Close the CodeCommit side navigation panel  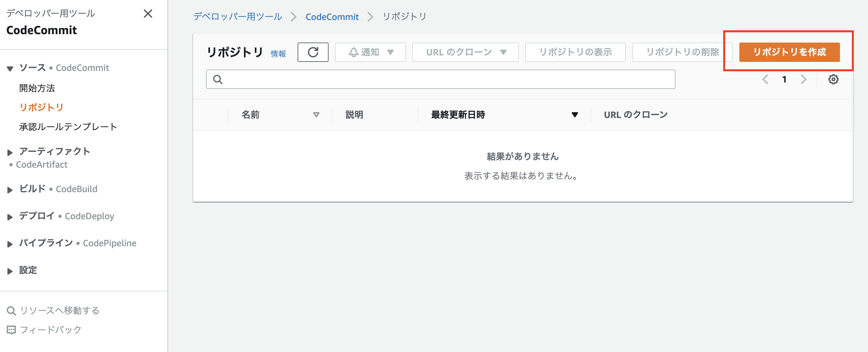tap(148, 14)
